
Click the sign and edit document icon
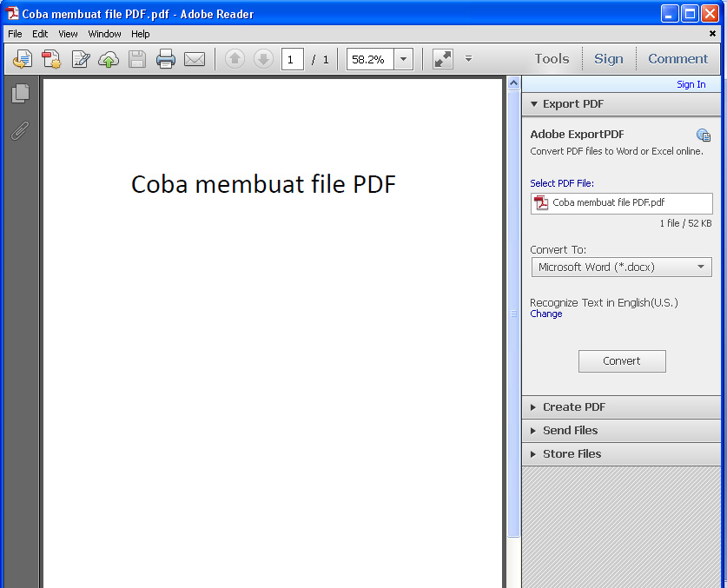(80, 59)
